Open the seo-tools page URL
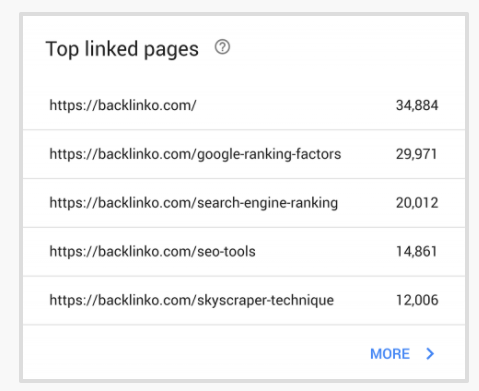The width and height of the screenshot is (479, 391). point(153,251)
